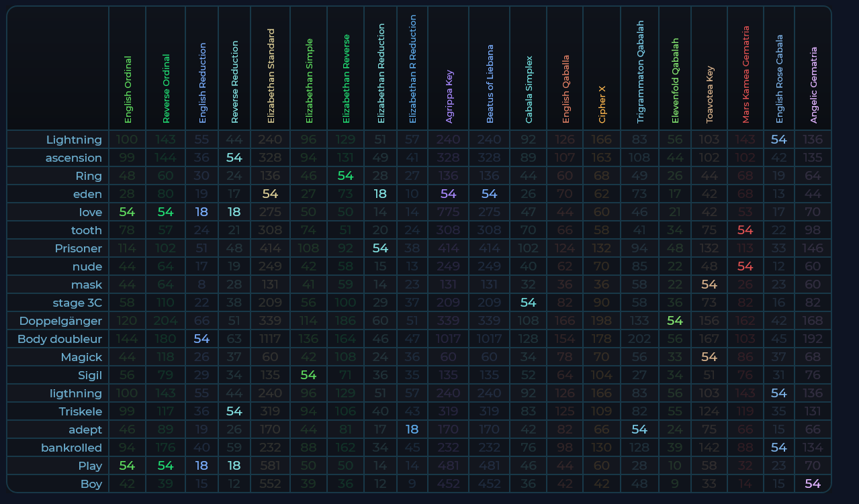Open the "stage 3C" row label

(x=77, y=303)
